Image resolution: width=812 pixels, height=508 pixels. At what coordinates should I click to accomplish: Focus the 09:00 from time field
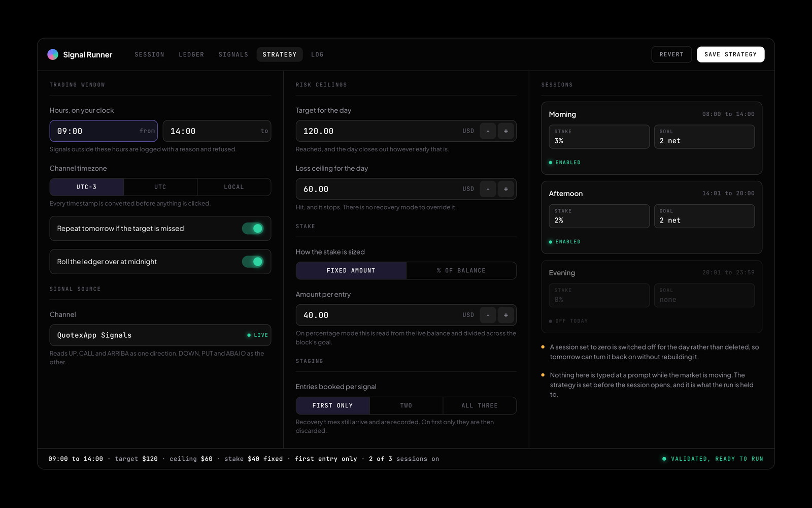(x=104, y=131)
